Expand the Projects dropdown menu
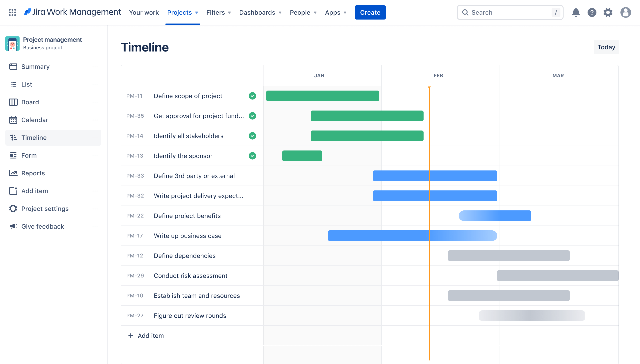This screenshot has width=640, height=364. [182, 12]
